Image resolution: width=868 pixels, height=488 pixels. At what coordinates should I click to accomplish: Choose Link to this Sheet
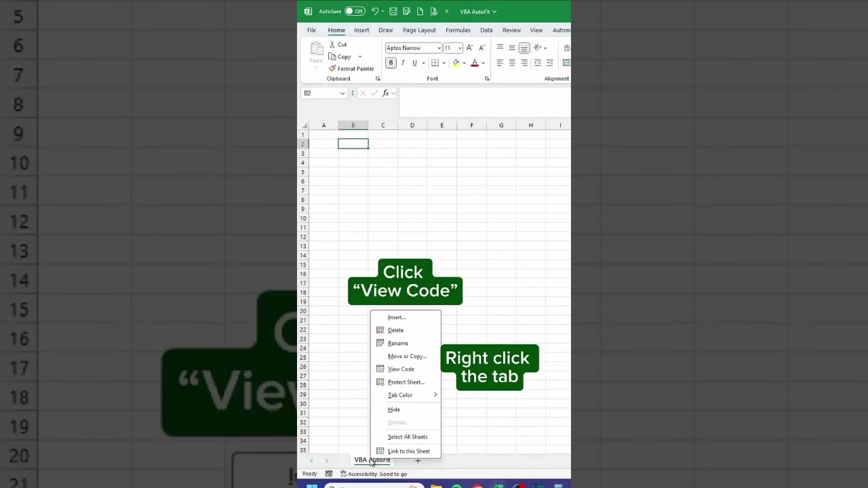(x=406, y=451)
